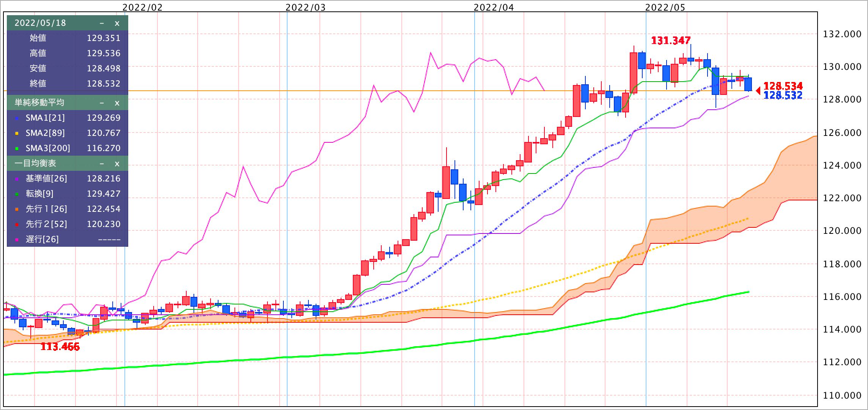868x410 pixels.
Task: Click the 遅行[26] magenta color marker
Action: [x=16, y=240]
